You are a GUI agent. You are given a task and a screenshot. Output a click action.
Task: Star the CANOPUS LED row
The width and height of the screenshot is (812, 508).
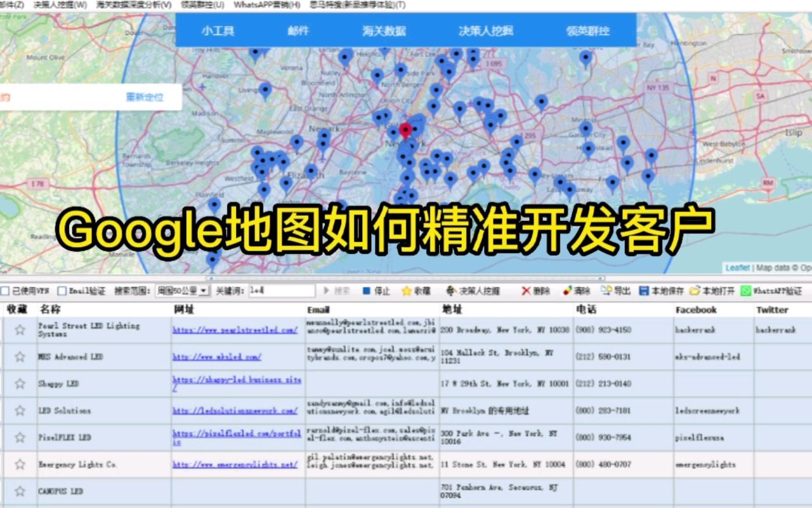(x=20, y=491)
